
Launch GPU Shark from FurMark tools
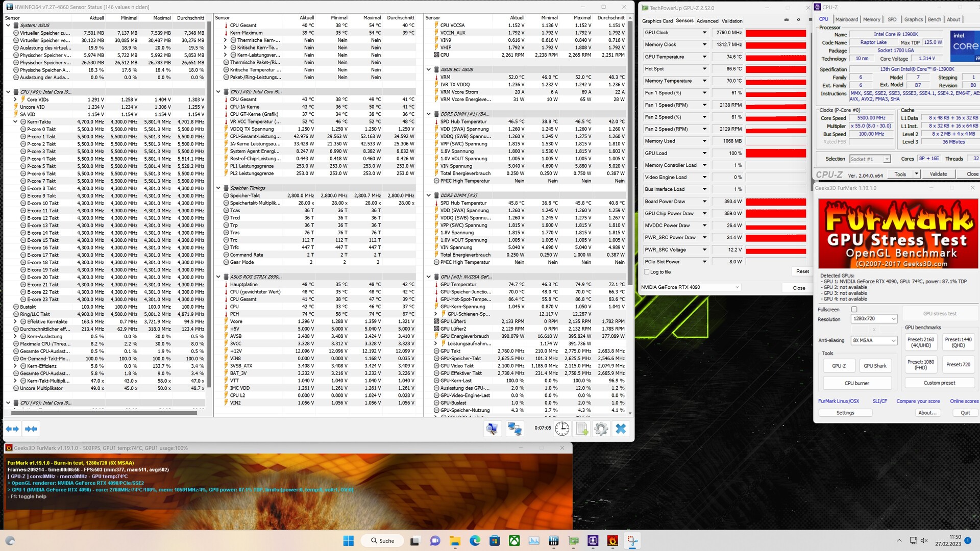[x=874, y=366]
